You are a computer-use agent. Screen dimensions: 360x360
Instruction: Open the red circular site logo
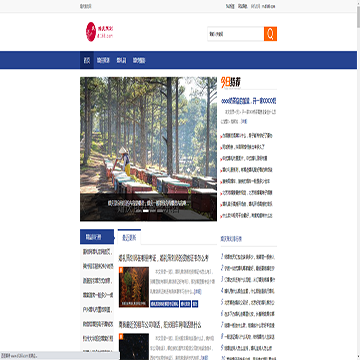click(x=91, y=32)
